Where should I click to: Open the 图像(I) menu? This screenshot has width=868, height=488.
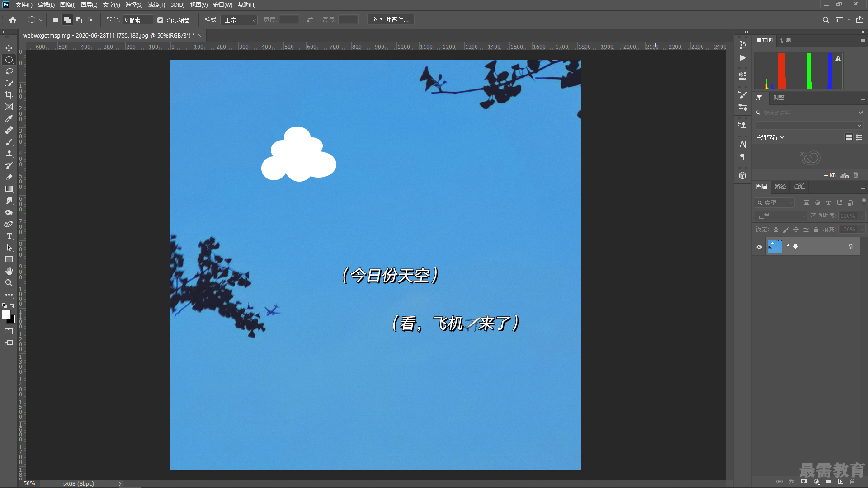pyautogui.click(x=68, y=5)
